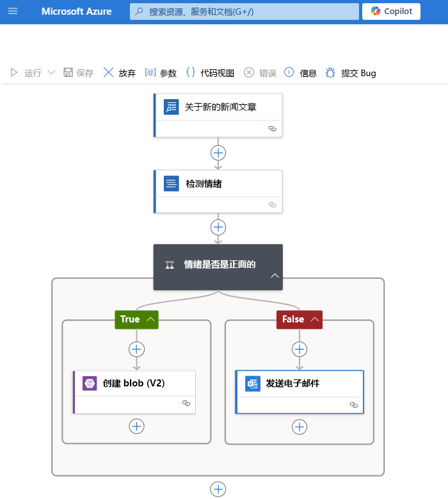Click the 运行 run button
Screen dimensions: 448x499
click(x=26, y=73)
